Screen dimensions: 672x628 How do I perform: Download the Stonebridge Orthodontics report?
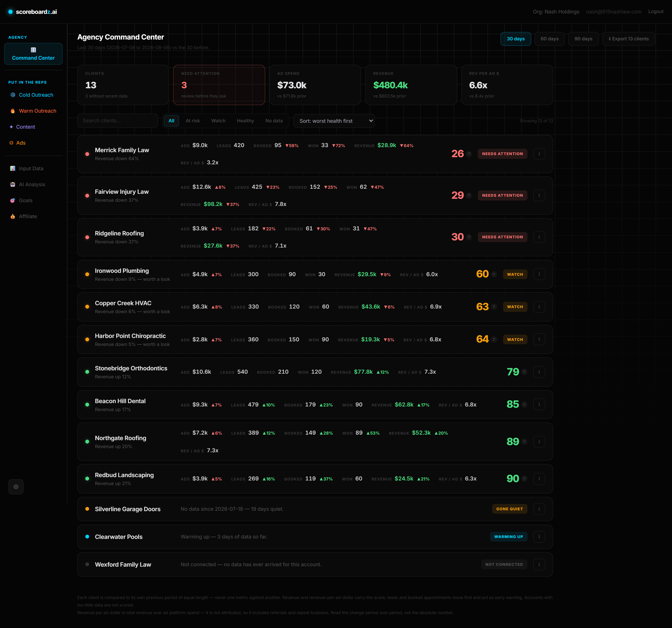pos(539,372)
